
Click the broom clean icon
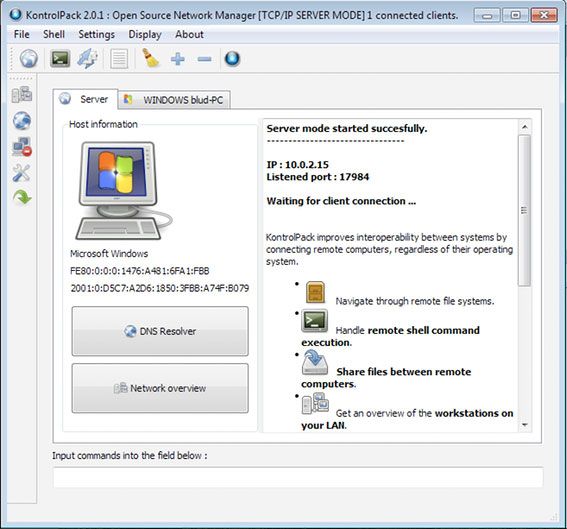coord(151,59)
